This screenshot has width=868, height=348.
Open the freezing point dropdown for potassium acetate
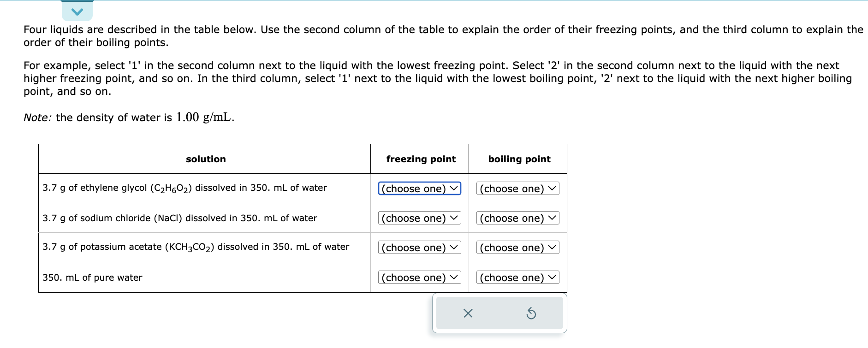click(419, 248)
